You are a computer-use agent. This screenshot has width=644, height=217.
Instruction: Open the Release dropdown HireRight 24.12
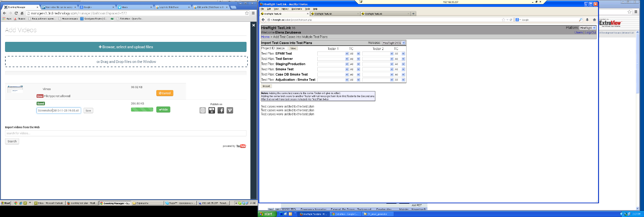click(x=394, y=43)
